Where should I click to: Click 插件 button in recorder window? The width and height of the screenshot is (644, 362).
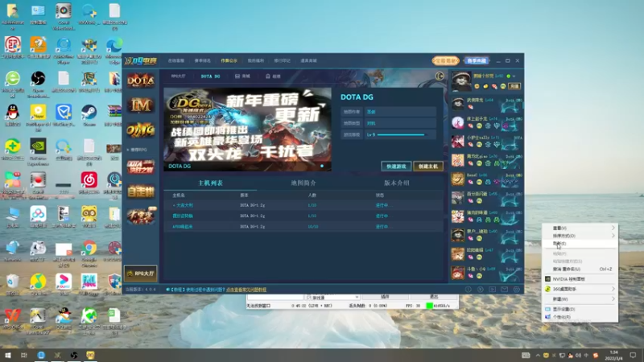pyautogui.click(x=385, y=297)
